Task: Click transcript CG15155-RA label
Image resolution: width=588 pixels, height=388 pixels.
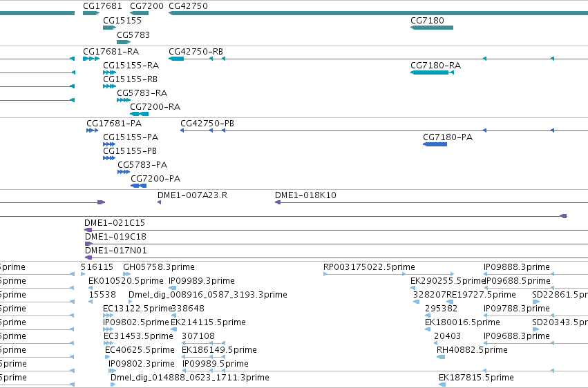Action: 131,66
